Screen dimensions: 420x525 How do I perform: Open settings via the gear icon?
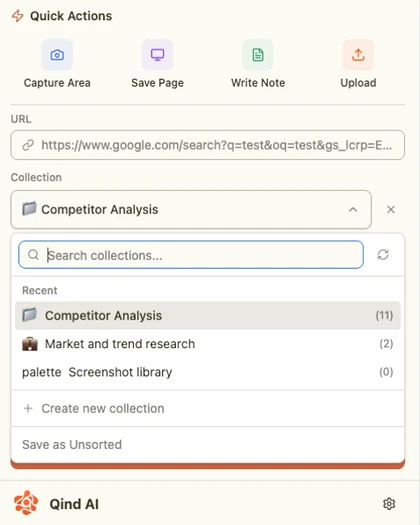pyautogui.click(x=389, y=504)
